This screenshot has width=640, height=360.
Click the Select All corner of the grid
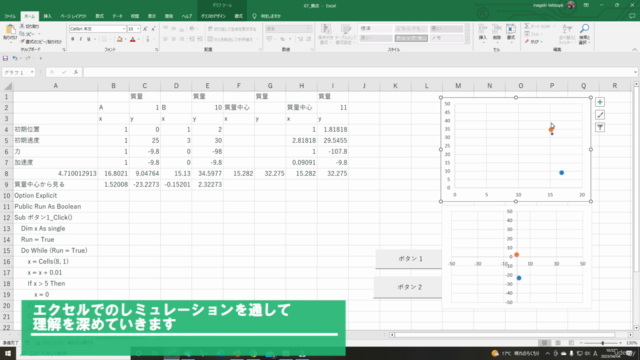click(x=7, y=86)
